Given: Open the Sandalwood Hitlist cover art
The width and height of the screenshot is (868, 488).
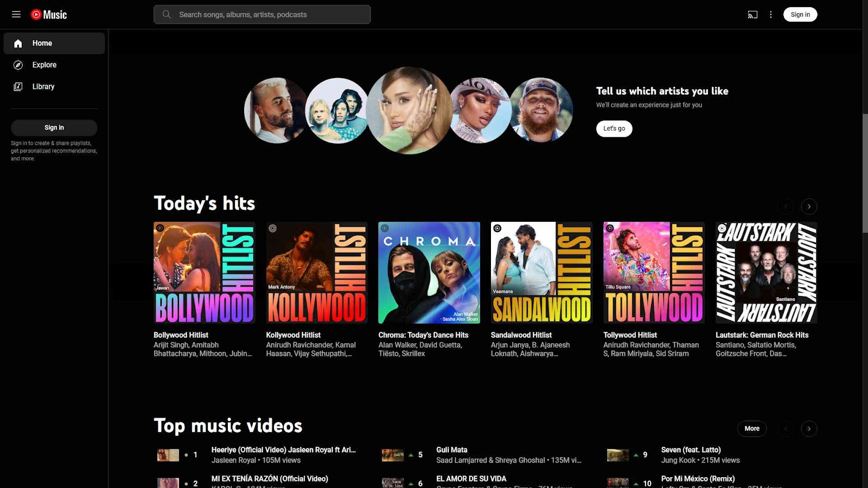Looking at the screenshot, I should click(541, 273).
